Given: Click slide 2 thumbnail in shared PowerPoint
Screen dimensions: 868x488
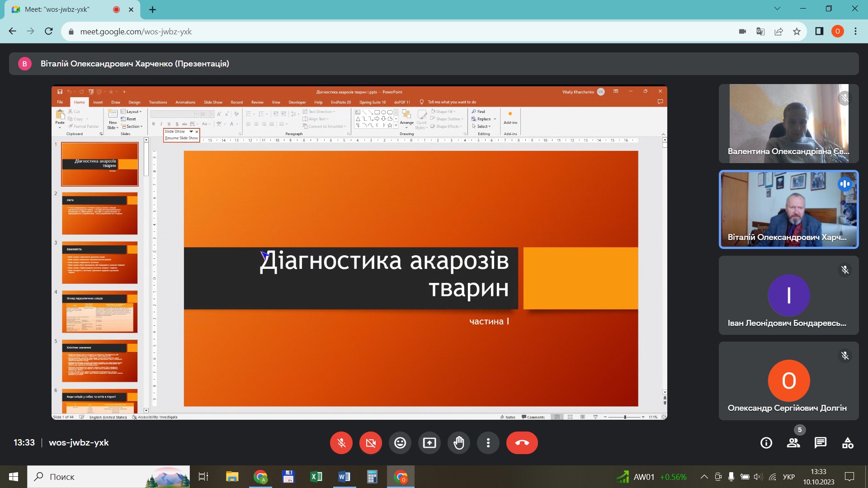Looking at the screenshot, I should tap(99, 213).
